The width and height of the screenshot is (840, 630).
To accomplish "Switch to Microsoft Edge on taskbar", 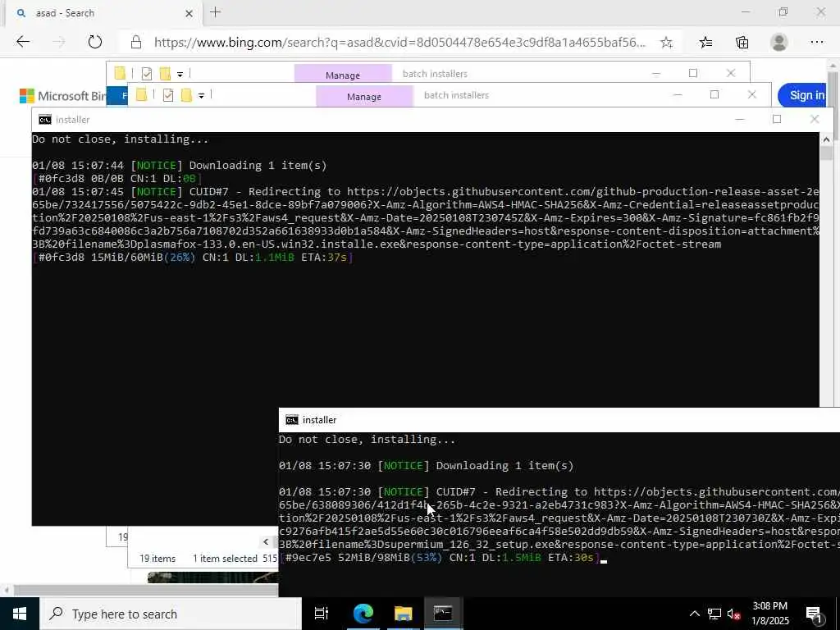I will [363, 614].
